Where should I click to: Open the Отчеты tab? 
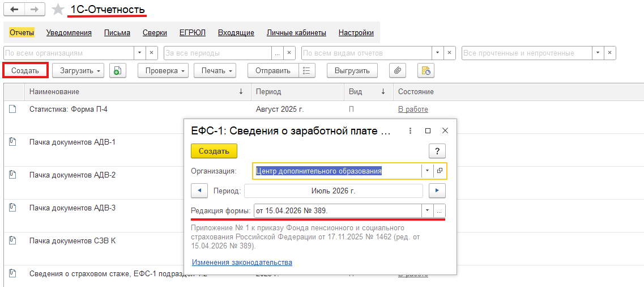(22, 33)
